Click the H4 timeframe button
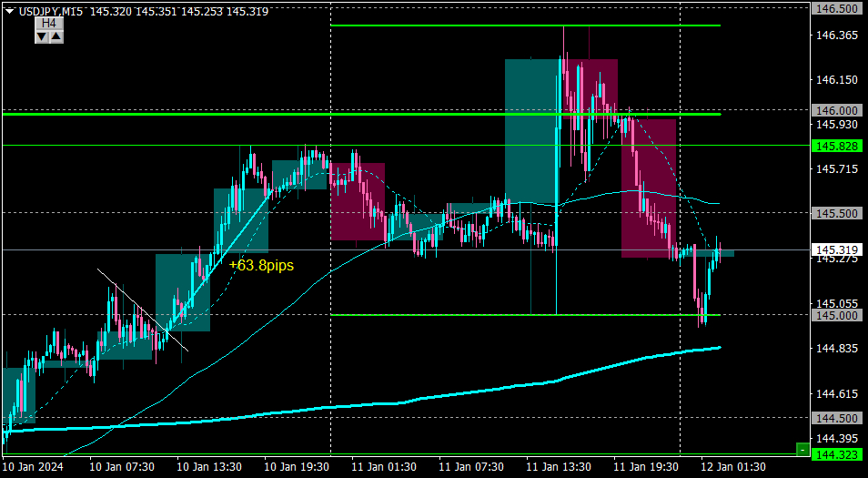This screenshot has width=868, height=478. (x=49, y=24)
